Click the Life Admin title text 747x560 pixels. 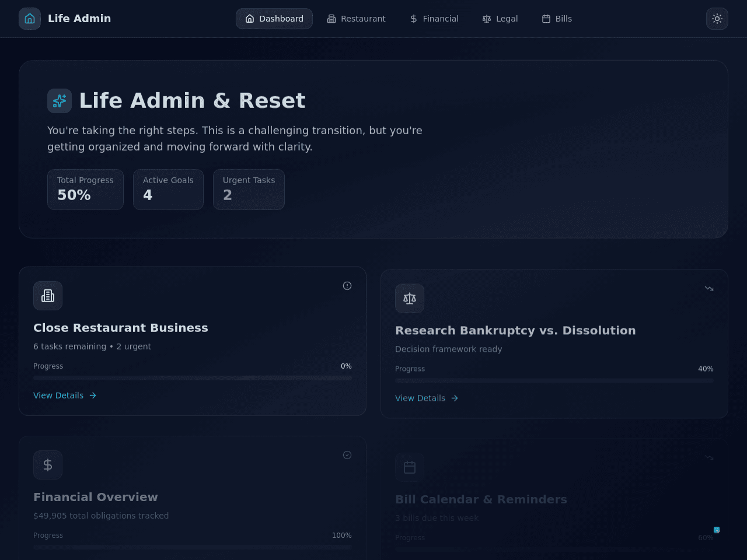click(x=79, y=19)
